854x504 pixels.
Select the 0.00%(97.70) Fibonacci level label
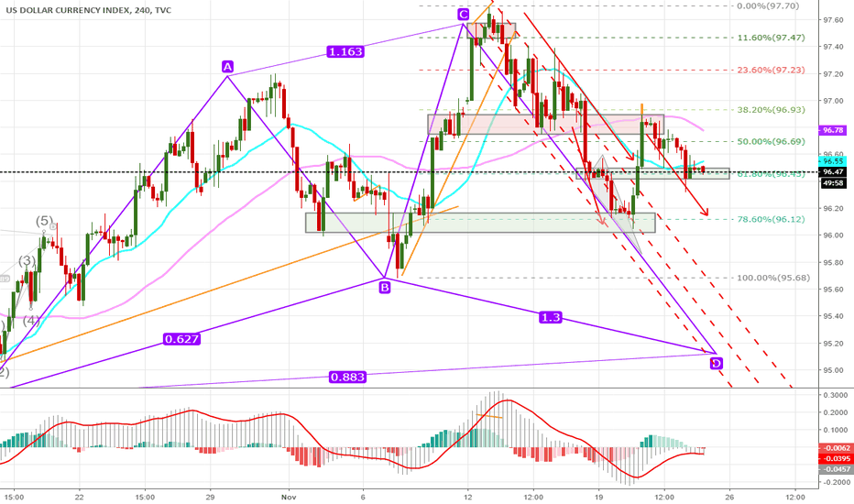(768, 6)
